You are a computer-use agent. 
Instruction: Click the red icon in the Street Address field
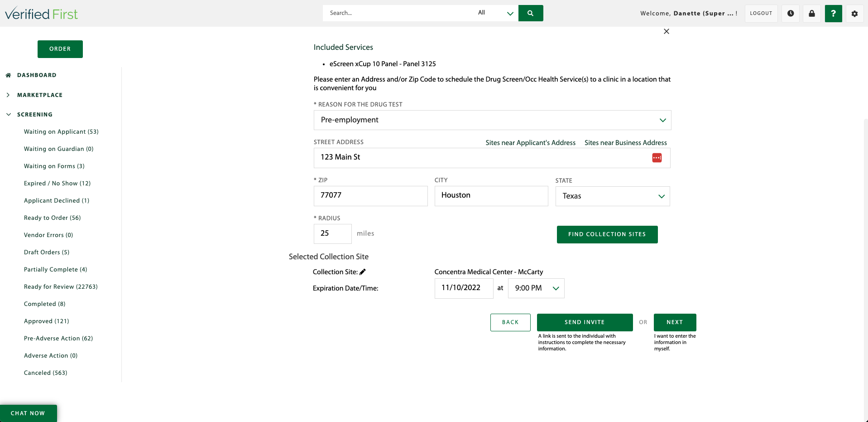pos(657,158)
